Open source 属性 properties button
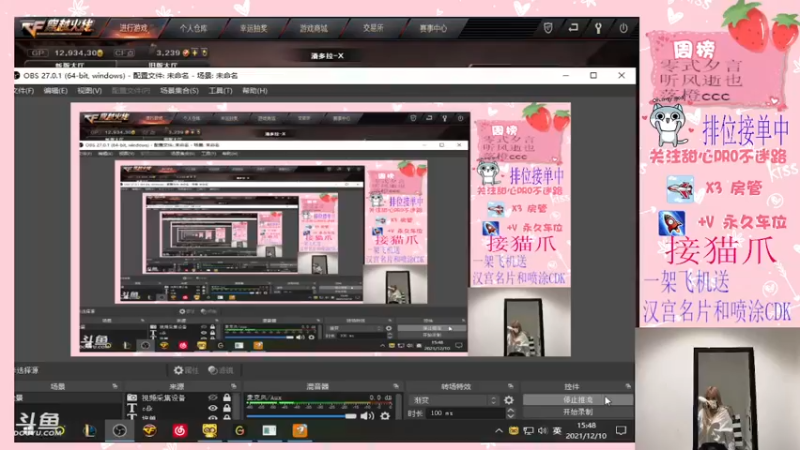This screenshot has width=800, height=450. point(186,370)
